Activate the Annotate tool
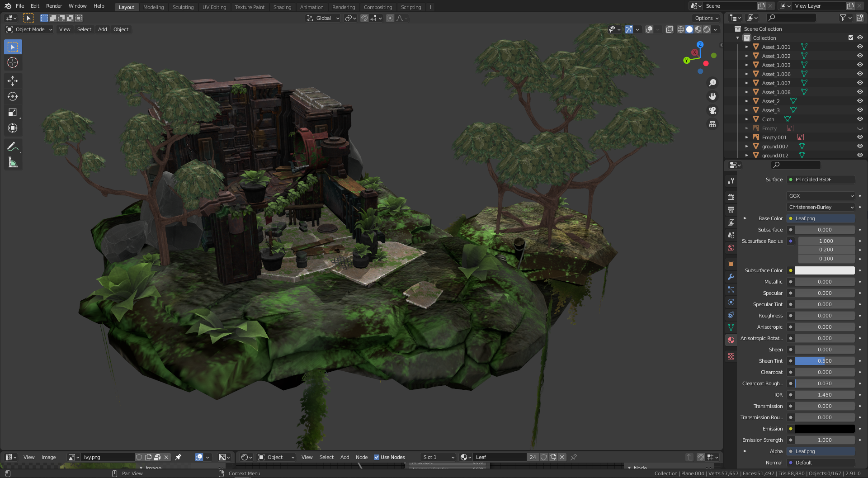The image size is (868, 478). pos(13,146)
